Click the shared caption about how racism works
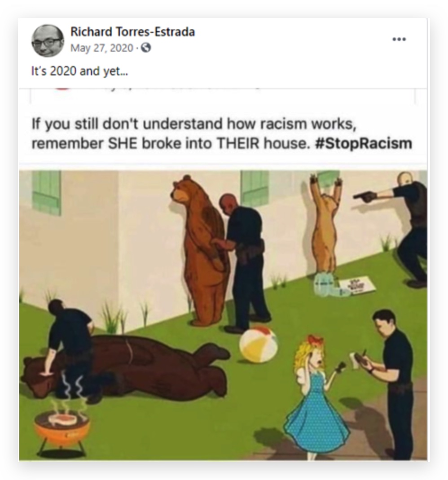Viewport: 448px width, 480px height. 222,134
